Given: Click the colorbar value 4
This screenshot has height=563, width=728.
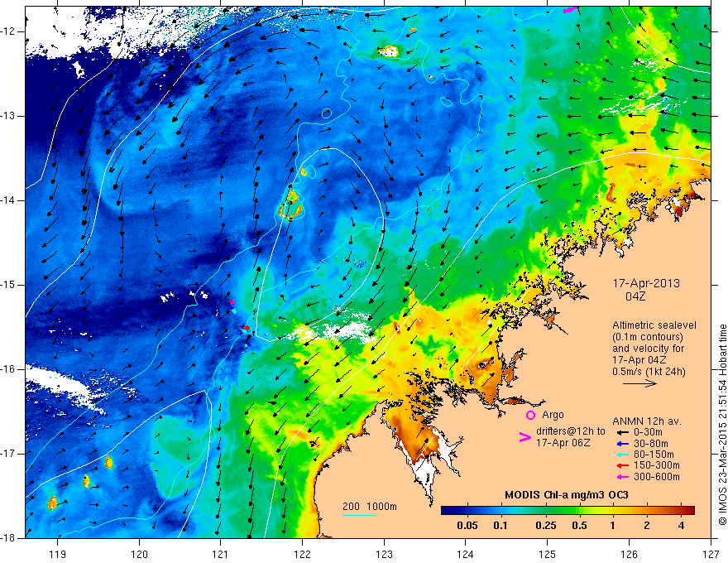Looking at the screenshot, I should 681,526.
